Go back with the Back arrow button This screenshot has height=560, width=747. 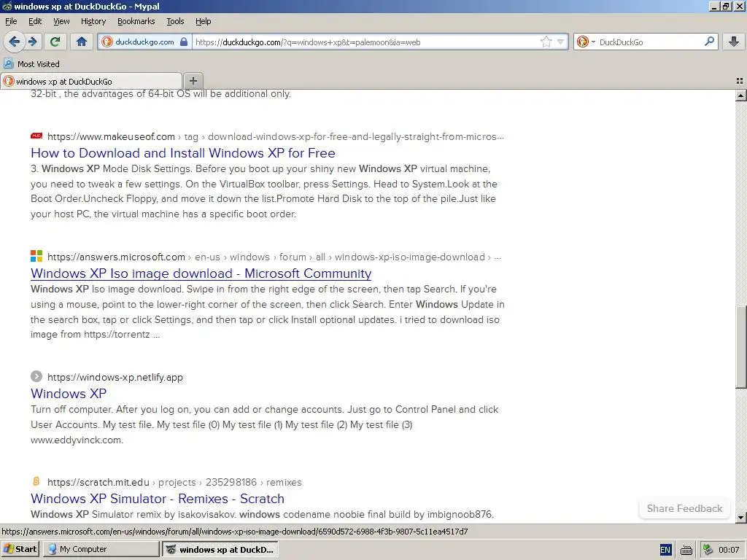[x=15, y=42]
